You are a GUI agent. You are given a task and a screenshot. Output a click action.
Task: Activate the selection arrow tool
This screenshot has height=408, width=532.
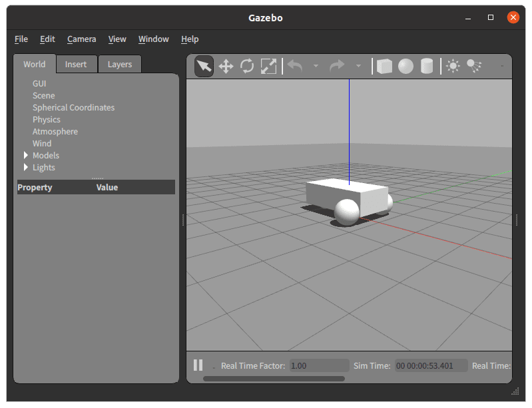pyautogui.click(x=204, y=66)
